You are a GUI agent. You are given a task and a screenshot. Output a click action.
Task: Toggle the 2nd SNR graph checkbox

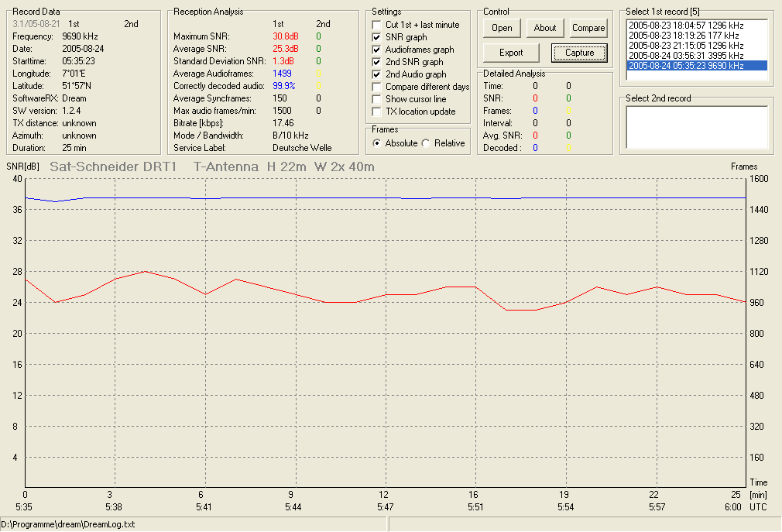(376, 62)
